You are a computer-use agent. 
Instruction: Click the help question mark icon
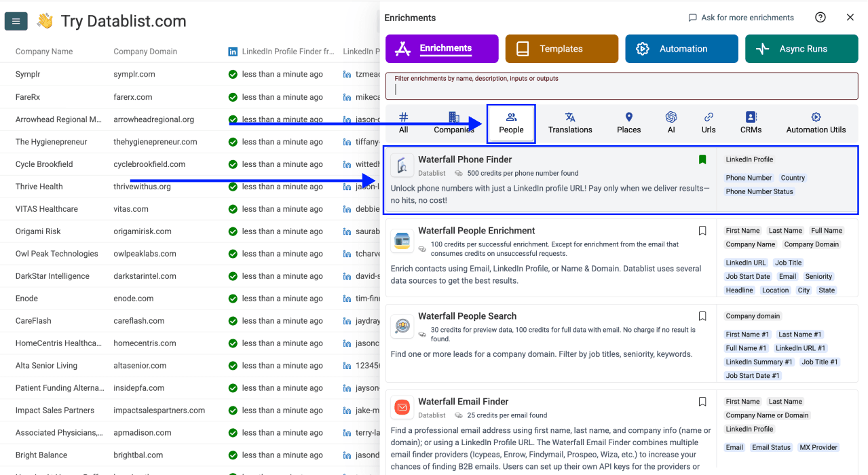820,17
